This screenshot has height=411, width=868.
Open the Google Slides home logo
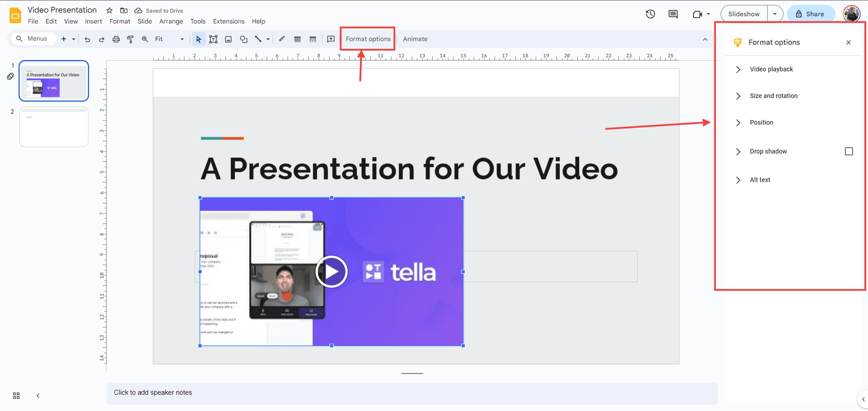15,15
